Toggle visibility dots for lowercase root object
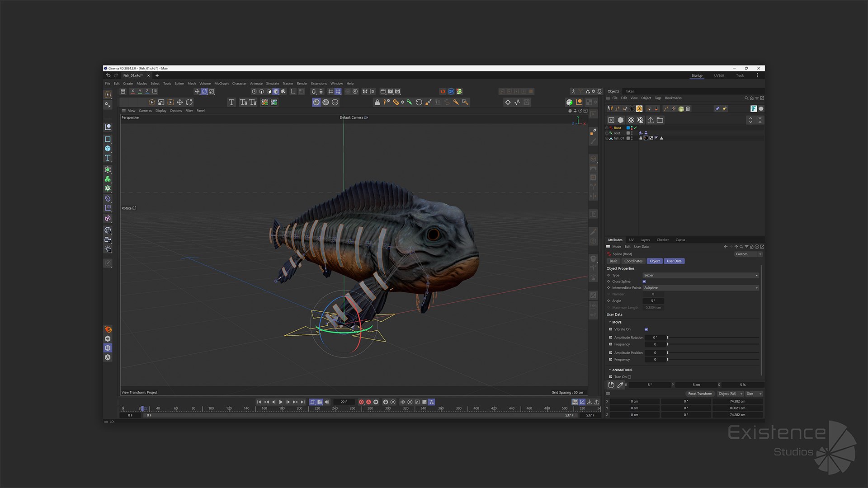Image resolution: width=868 pixels, height=488 pixels. (632, 133)
